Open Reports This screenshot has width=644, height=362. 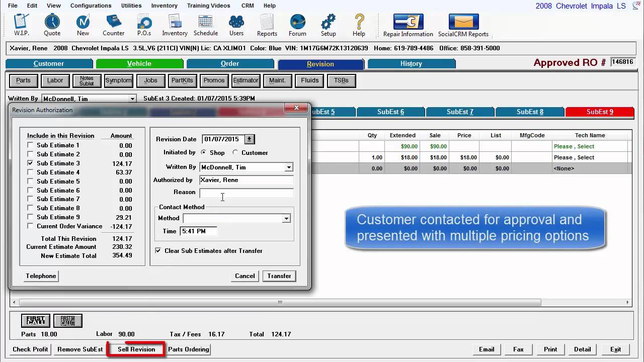pyautogui.click(x=267, y=24)
